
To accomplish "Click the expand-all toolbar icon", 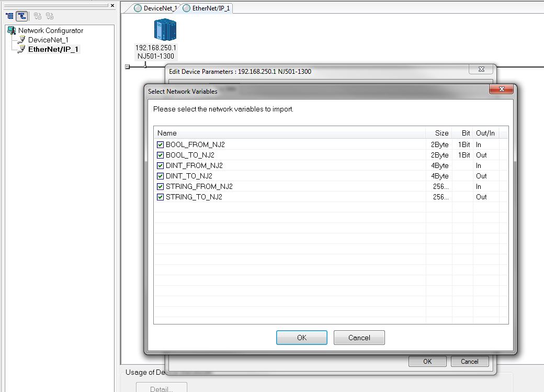I will click(x=37, y=16).
